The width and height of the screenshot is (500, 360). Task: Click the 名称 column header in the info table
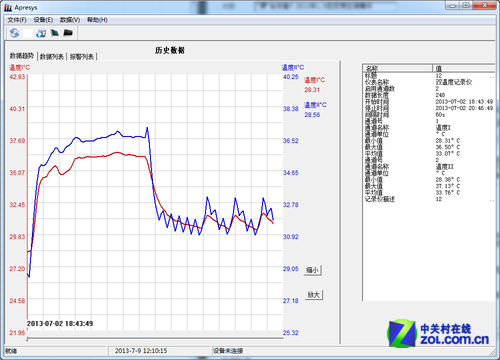tap(398, 68)
